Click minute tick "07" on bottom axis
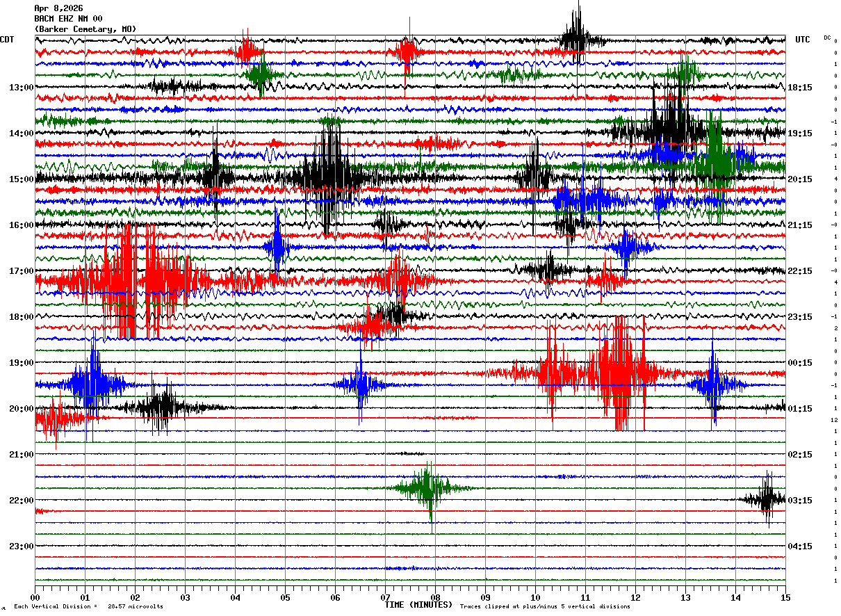 tap(385, 597)
